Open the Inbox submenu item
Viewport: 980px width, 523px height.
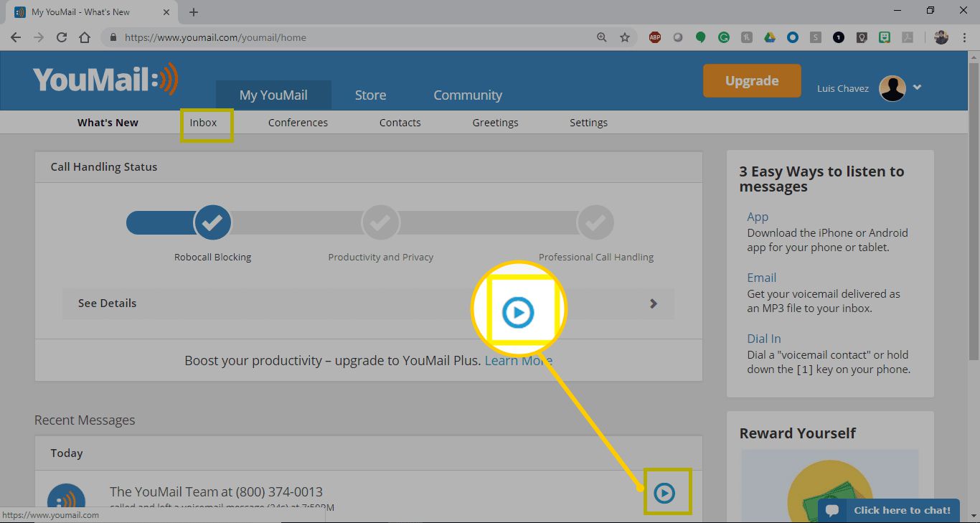pyautogui.click(x=203, y=123)
